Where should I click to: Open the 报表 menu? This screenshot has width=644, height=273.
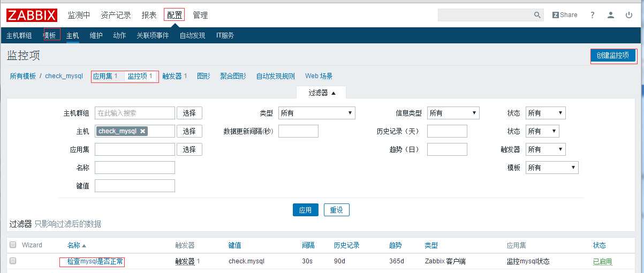click(149, 15)
